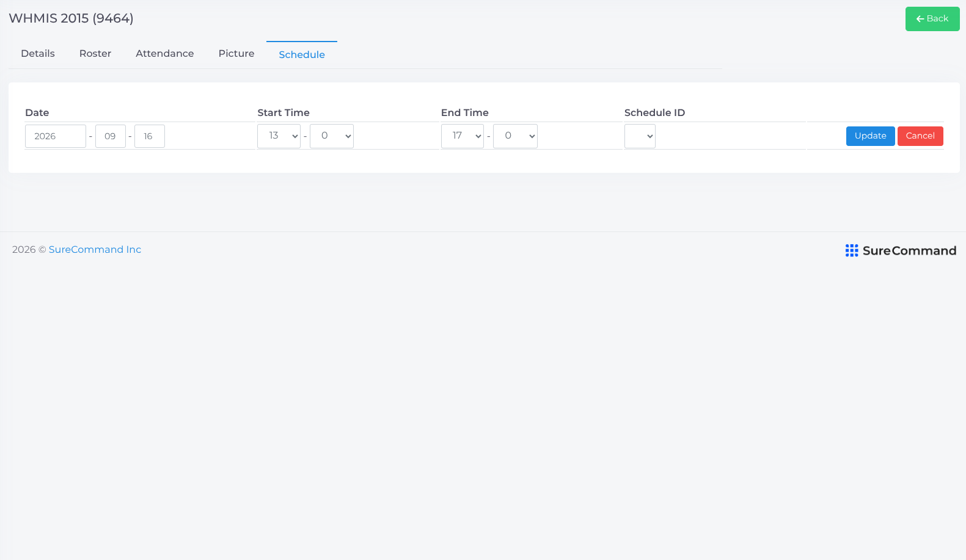Image resolution: width=966 pixels, height=560 pixels.
Task: Click the month field showing 09
Action: [111, 136]
